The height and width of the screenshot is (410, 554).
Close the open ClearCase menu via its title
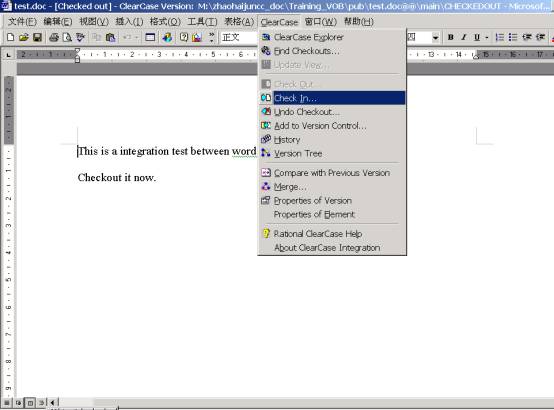(279, 22)
